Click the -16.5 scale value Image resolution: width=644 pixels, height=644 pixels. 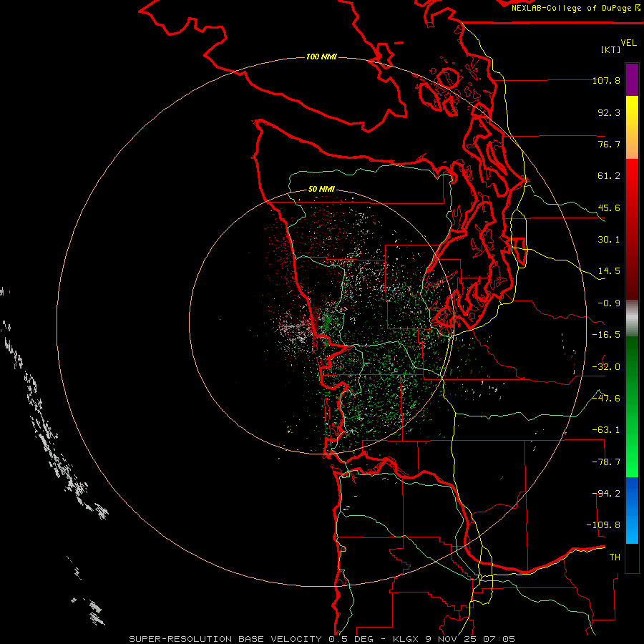[606, 335]
